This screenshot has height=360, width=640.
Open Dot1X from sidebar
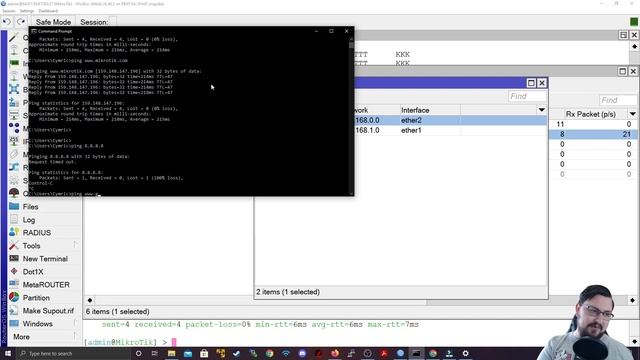pos(33,272)
